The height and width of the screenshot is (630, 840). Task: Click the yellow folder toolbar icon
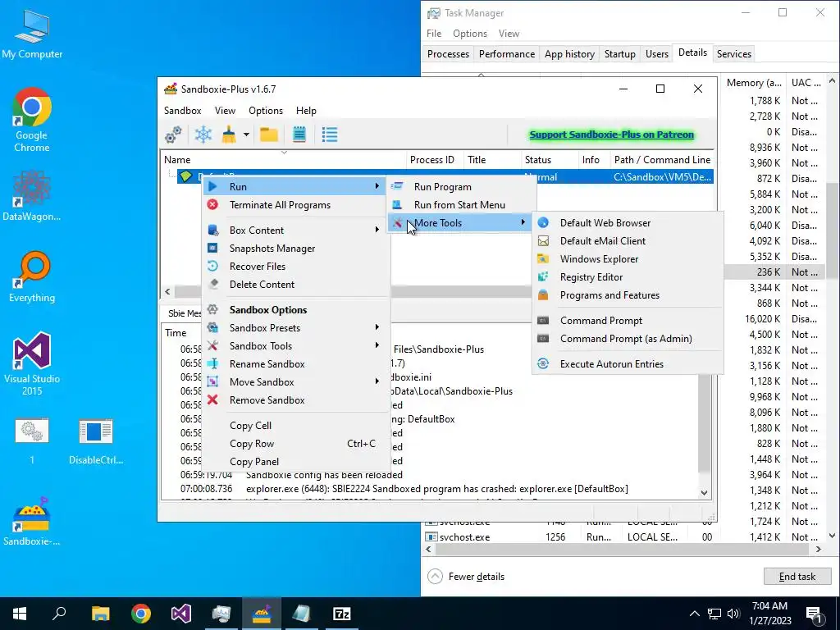click(x=269, y=135)
